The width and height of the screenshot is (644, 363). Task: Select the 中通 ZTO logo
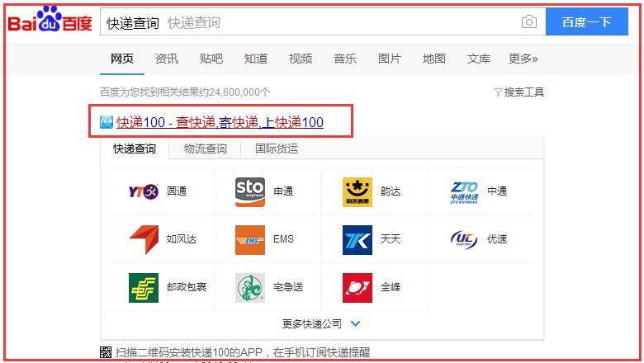[x=464, y=192]
